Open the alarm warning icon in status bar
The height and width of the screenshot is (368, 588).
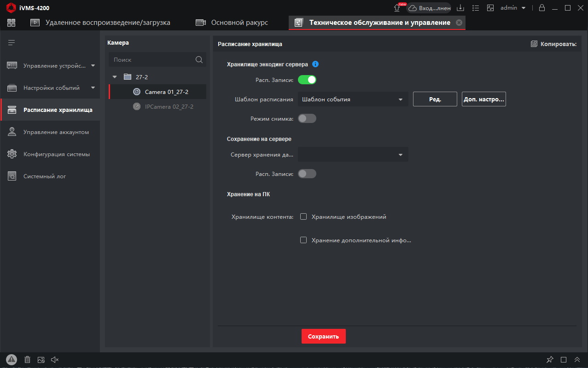click(x=12, y=360)
